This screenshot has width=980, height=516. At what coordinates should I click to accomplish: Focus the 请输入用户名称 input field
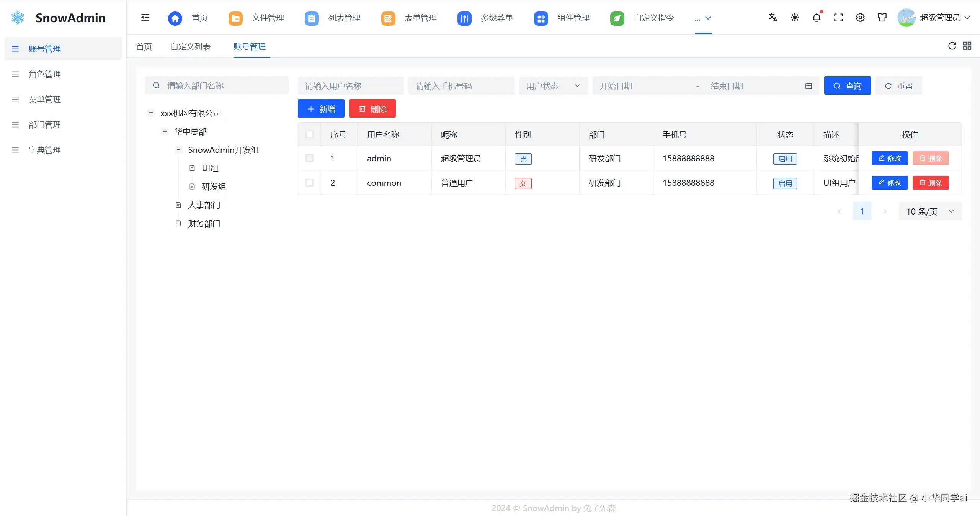click(350, 86)
